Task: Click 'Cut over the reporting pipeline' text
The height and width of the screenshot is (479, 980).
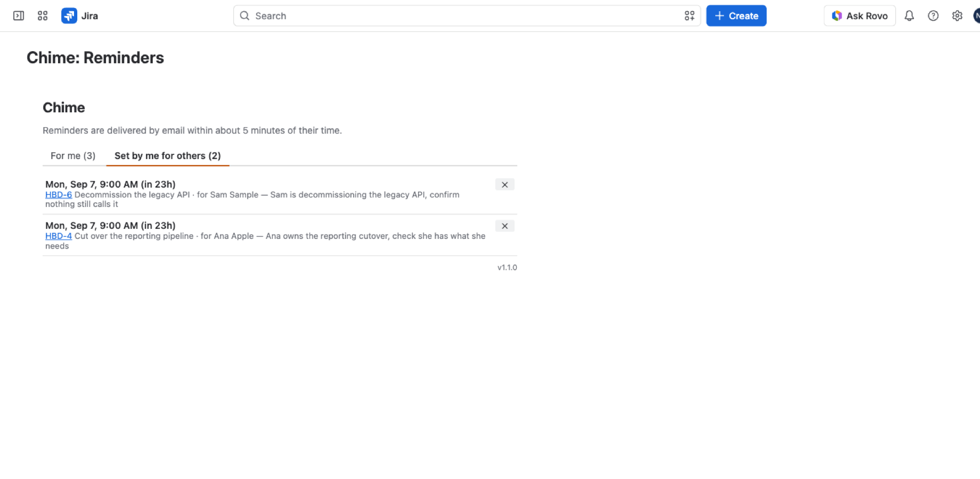Action: click(x=134, y=236)
